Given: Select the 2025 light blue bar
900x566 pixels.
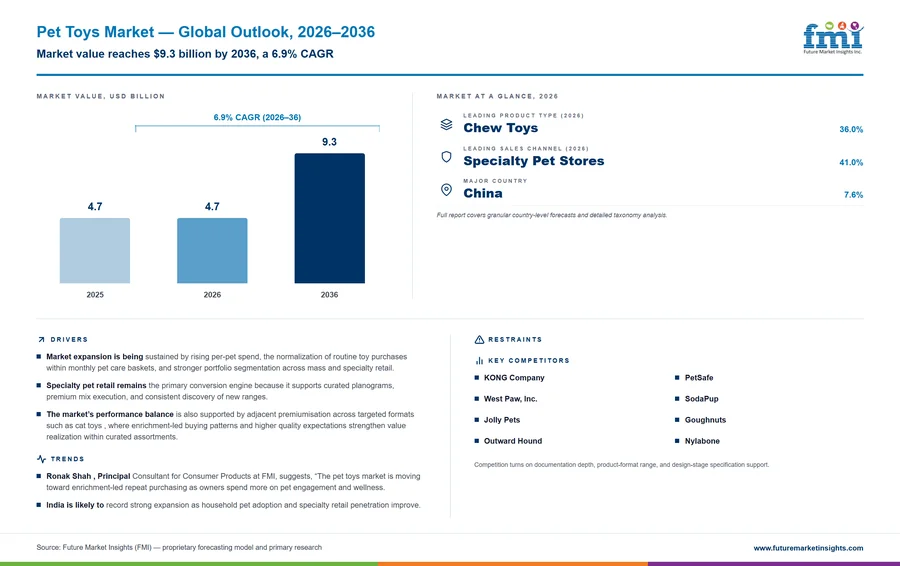Looking at the screenshot, I should 95,250.
